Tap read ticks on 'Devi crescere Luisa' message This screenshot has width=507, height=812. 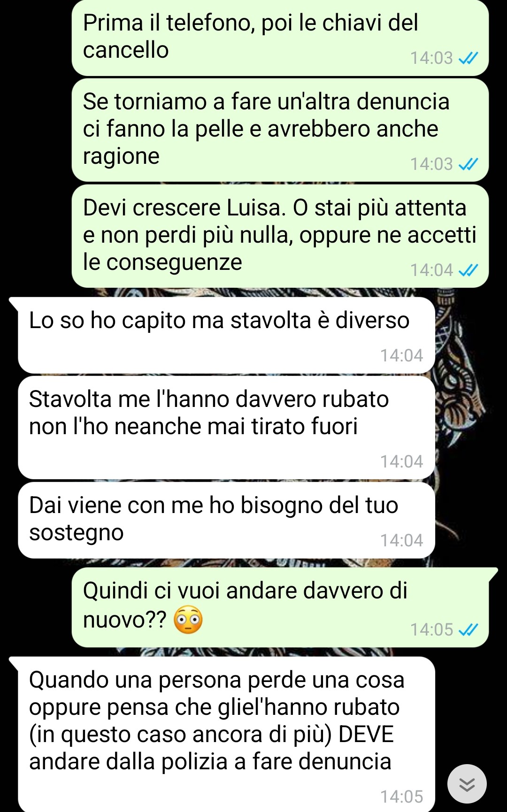pos(468,270)
